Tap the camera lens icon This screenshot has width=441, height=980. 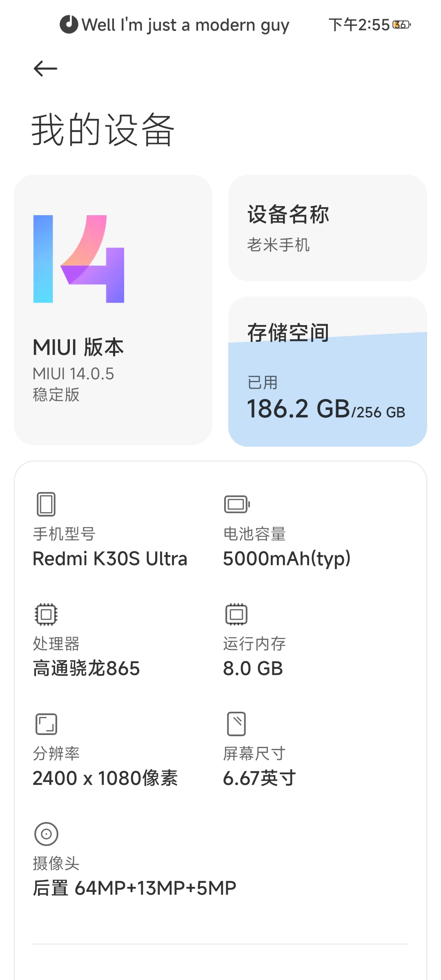(x=46, y=834)
